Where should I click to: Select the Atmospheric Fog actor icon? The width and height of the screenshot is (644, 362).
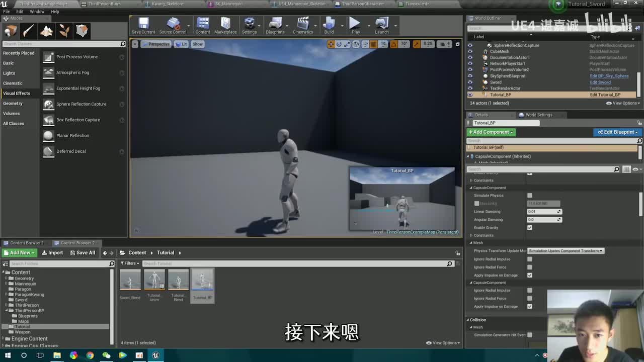pos(48,72)
